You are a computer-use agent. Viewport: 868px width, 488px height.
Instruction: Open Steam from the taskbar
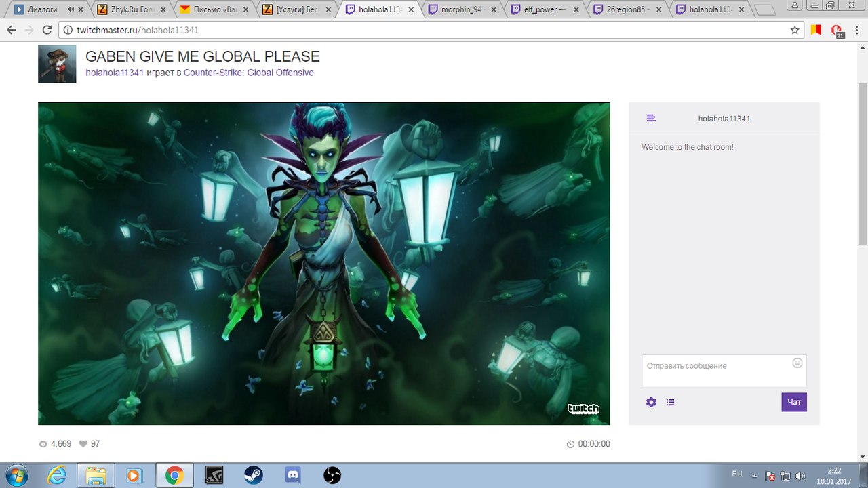(253, 476)
